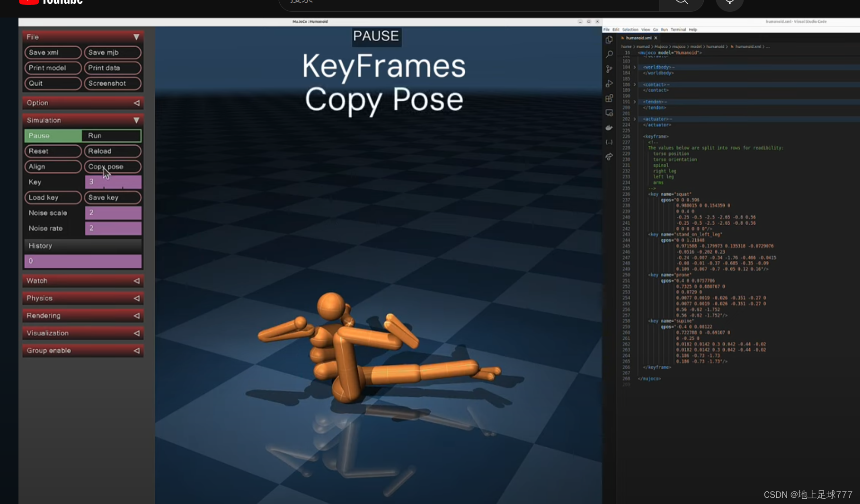Click the Screenshot button
This screenshot has height=504, width=860.
113,83
